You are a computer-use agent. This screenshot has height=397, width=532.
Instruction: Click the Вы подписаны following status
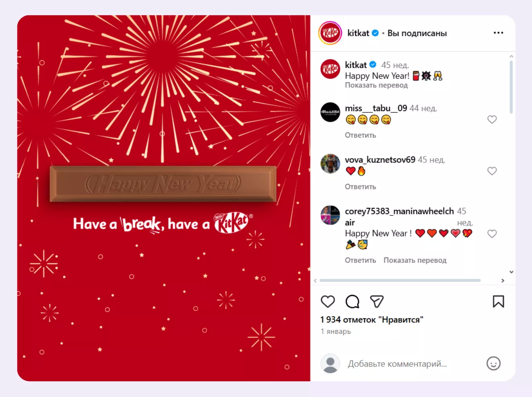417,33
